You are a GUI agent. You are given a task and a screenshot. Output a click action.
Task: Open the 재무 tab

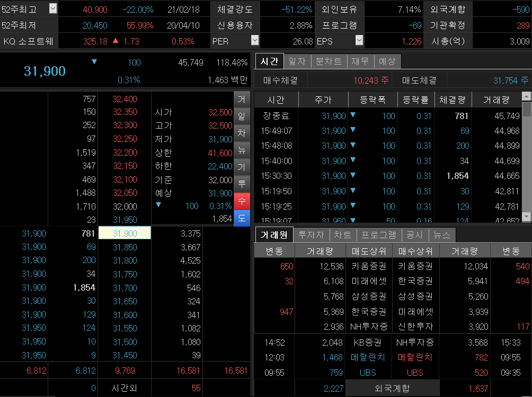tap(360, 61)
